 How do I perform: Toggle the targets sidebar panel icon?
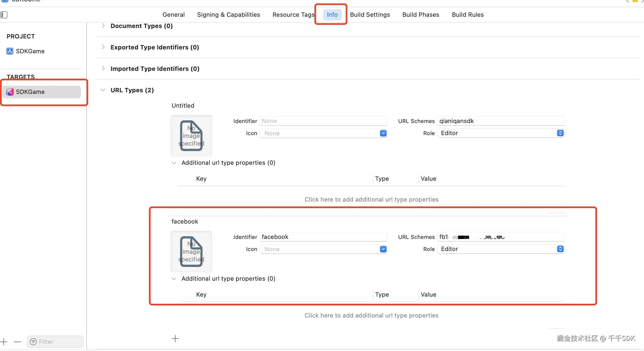pyautogui.click(x=4, y=15)
